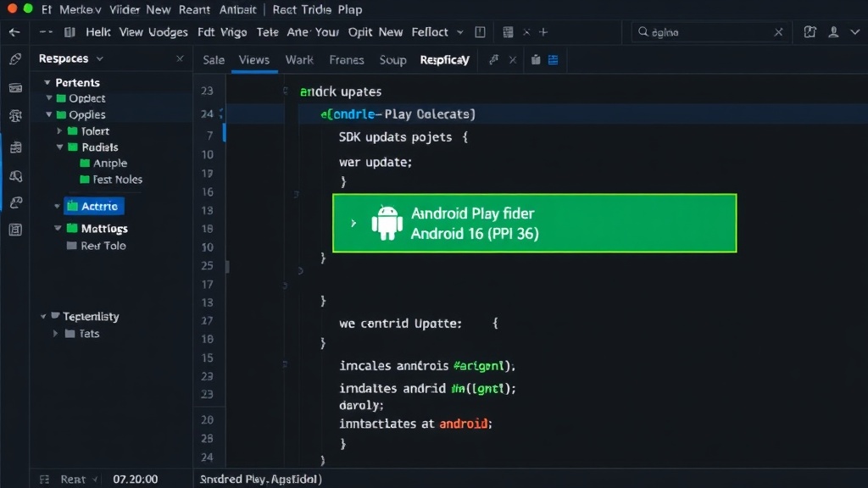The width and height of the screenshot is (868, 488).
Task: Clear the search field with its x
Action: (x=778, y=32)
